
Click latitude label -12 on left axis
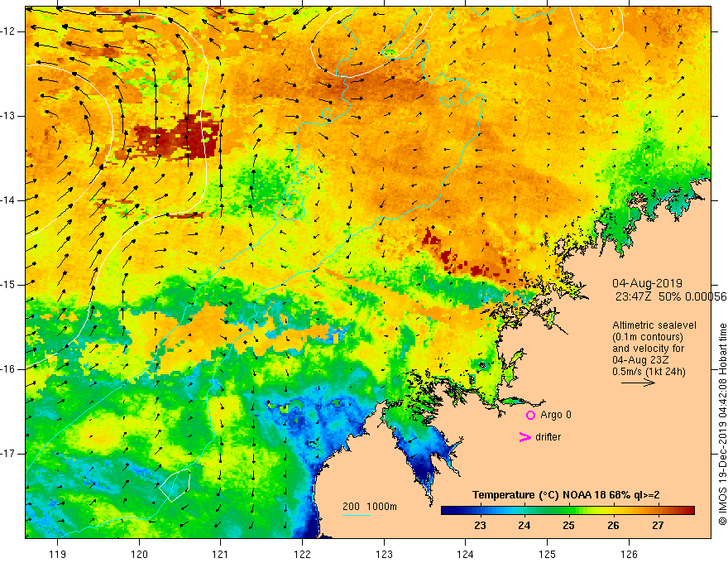tap(9, 31)
